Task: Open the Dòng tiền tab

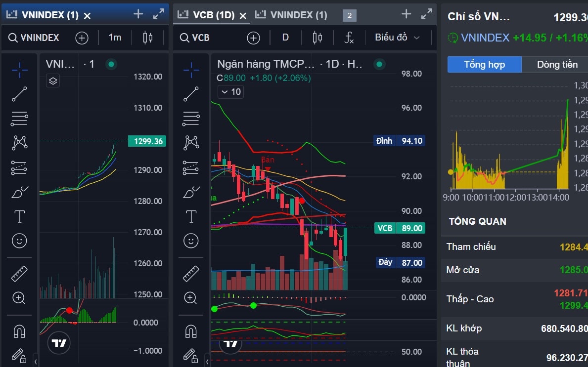Action: 557,64
